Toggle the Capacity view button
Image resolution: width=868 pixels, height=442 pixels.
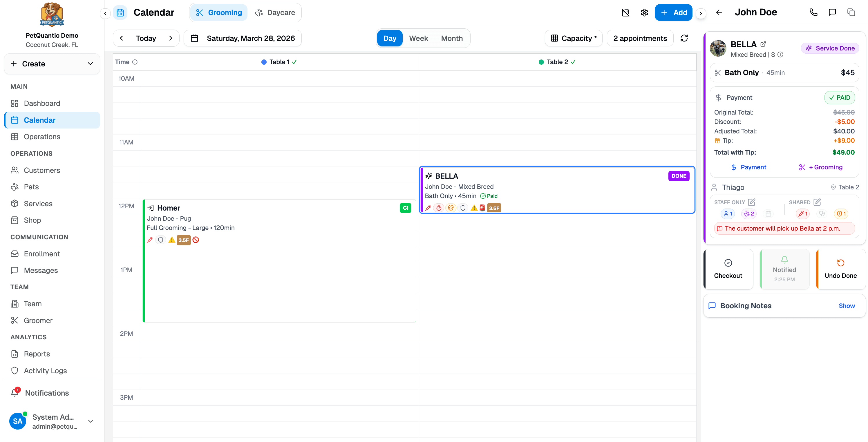[574, 38]
